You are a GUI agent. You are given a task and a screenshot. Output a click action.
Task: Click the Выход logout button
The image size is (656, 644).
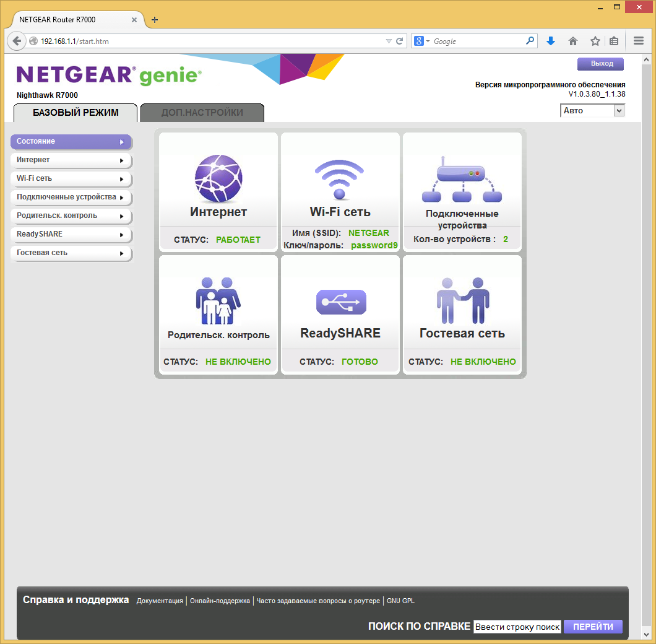(x=601, y=64)
